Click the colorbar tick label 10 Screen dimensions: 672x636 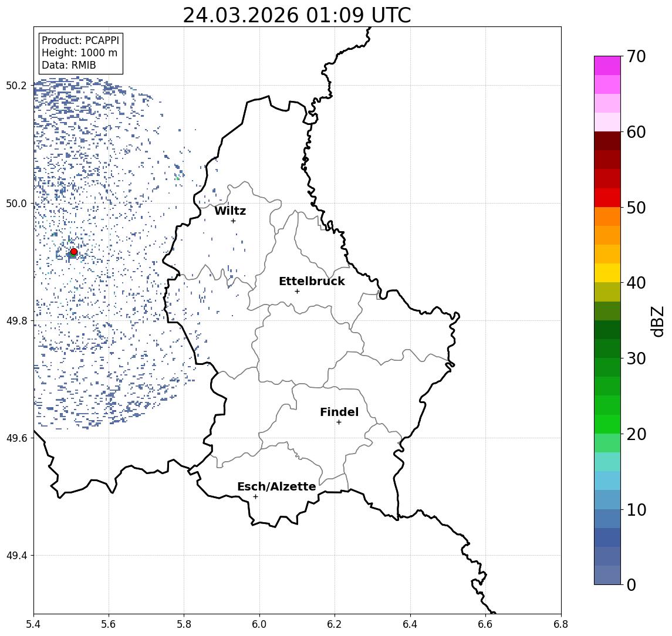coord(636,509)
